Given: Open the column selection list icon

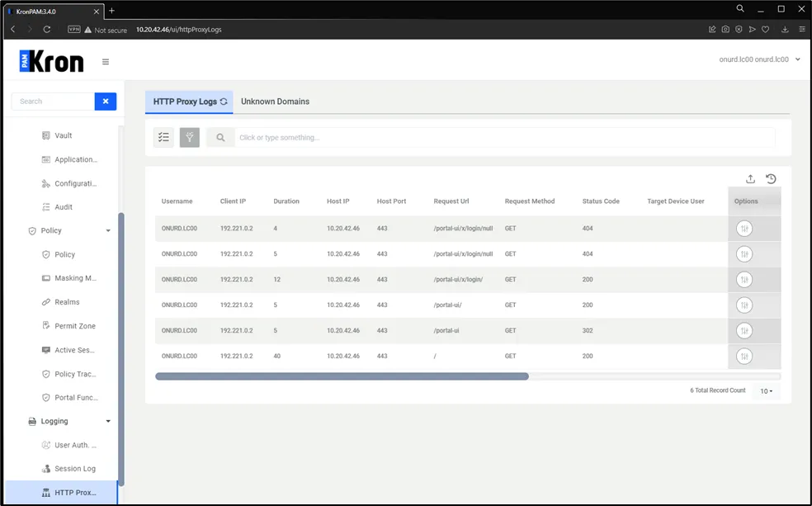Looking at the screenshot, I should click(x=163, y=137).
